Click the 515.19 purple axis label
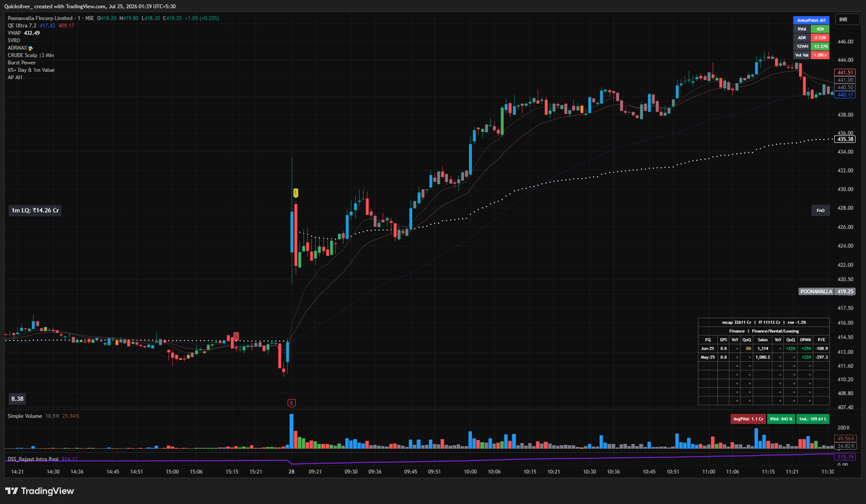The width and height of the screenshot is (866, 504). [845, 456]
